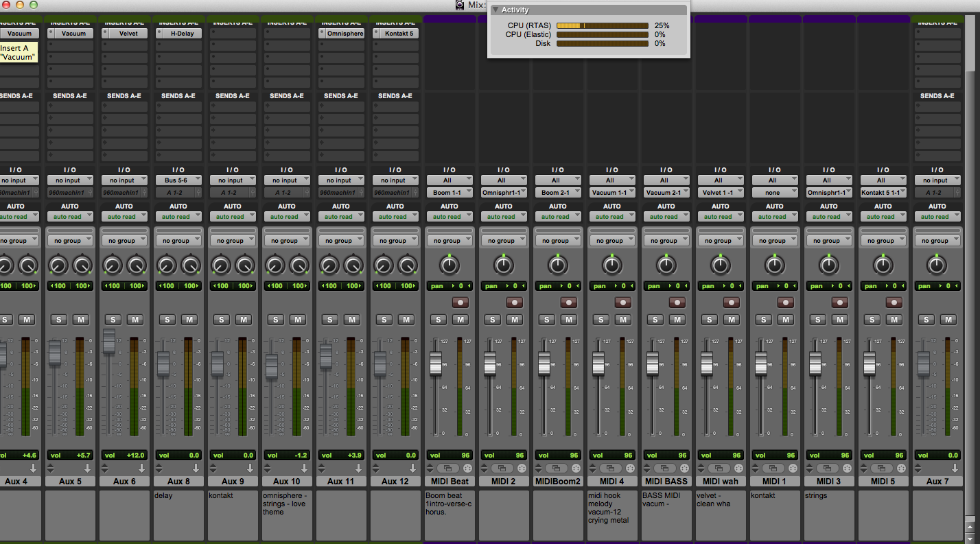Mute the MIDI wah track

(x=731, y=320)
